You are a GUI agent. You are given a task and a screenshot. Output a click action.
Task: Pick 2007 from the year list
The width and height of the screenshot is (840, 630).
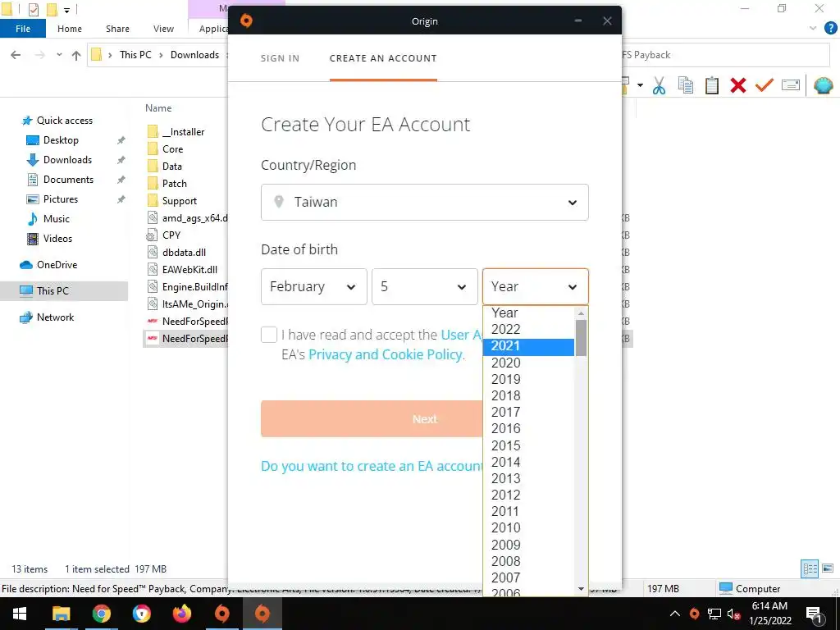click(528, 577)
